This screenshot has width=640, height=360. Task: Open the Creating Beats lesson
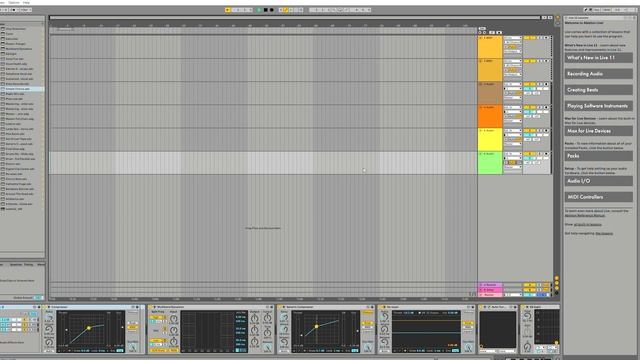coord(598,90)
